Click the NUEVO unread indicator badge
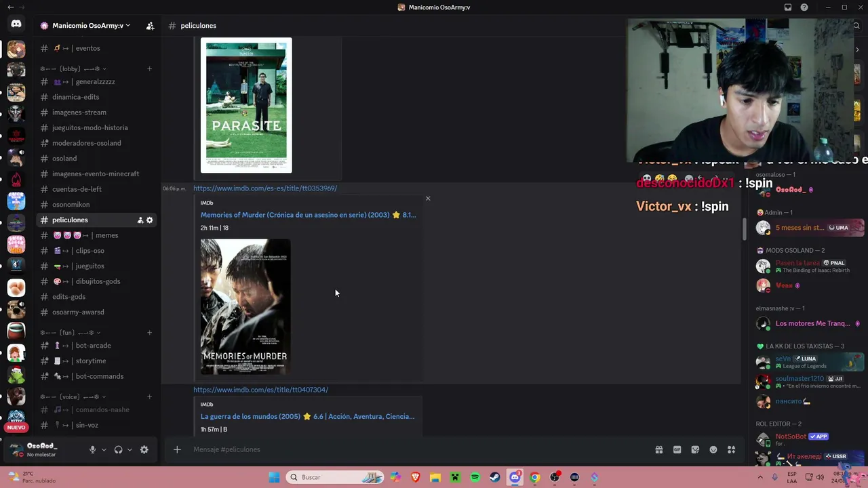The height and width of the screenshot is (488, 868). coord(16,428)
